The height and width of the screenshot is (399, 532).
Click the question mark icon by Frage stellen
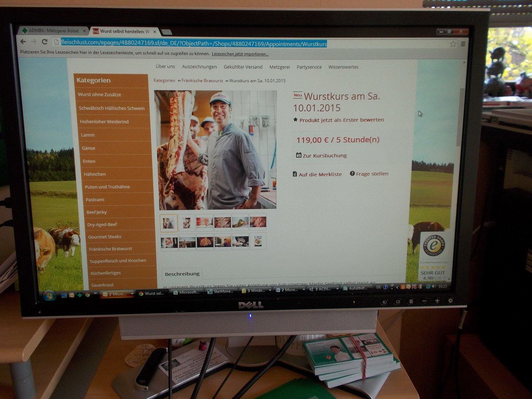(x=352, y=173)
